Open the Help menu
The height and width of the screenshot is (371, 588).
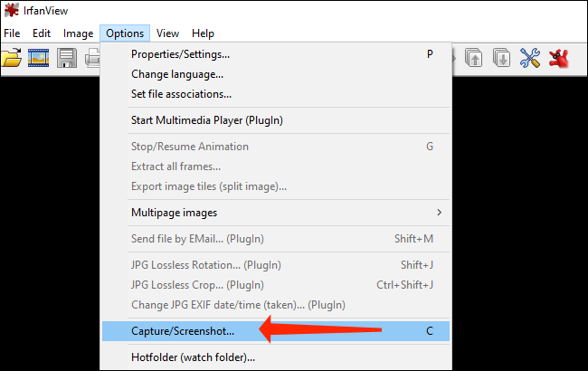click(x=204, y=33)
